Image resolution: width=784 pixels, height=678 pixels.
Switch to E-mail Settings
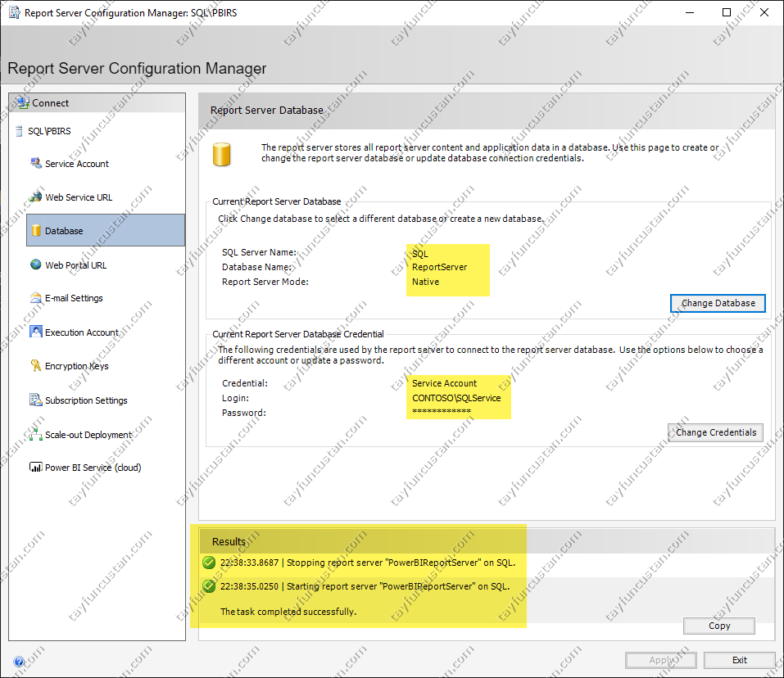74,298
